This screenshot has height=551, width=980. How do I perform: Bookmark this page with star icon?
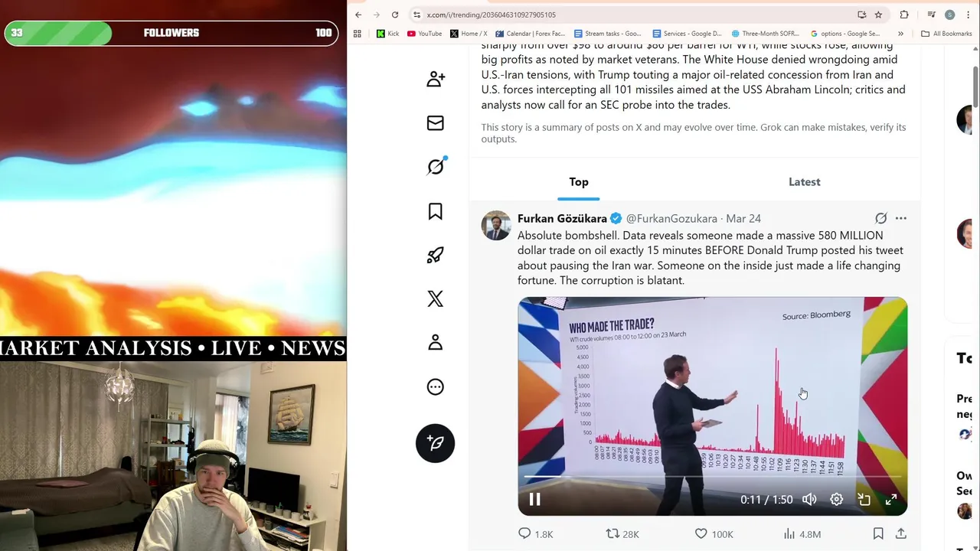click(x=878, y=15)
